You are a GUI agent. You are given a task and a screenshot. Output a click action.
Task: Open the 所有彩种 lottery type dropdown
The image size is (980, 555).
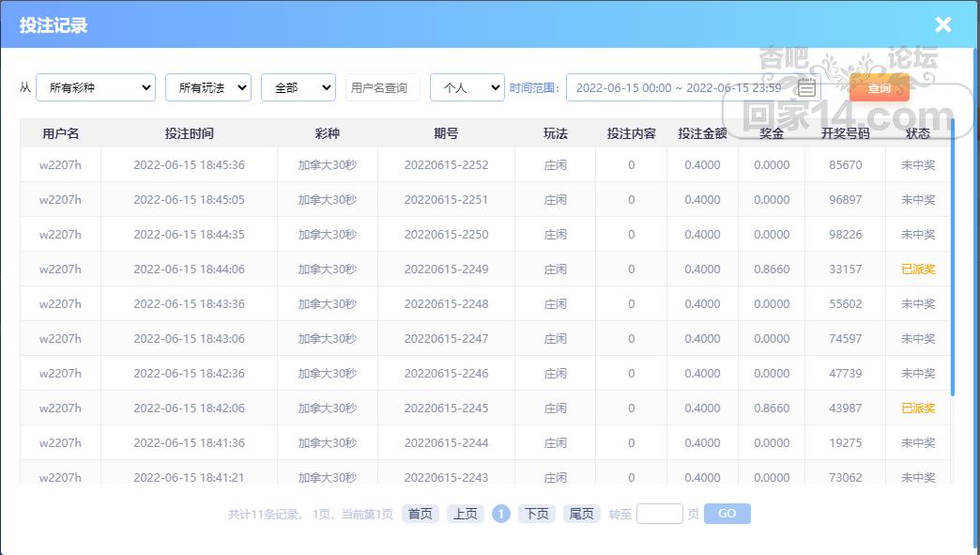[x=96, y=87]
